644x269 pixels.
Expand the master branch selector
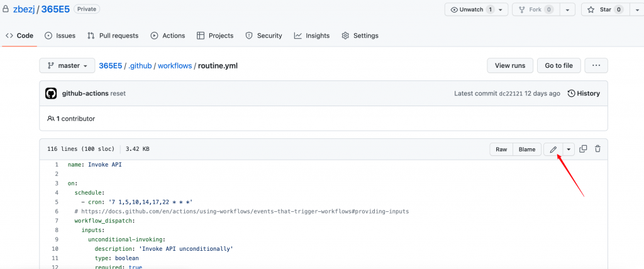click(67, 65)
